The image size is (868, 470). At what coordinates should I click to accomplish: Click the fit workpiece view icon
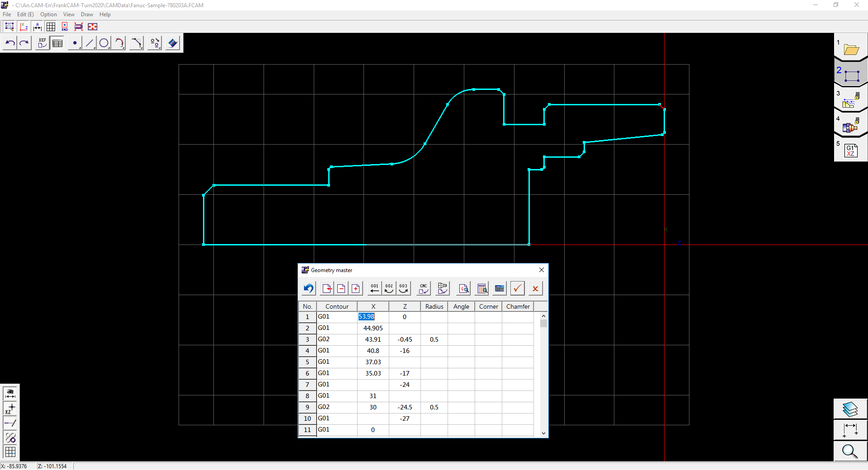click(79, 27)
